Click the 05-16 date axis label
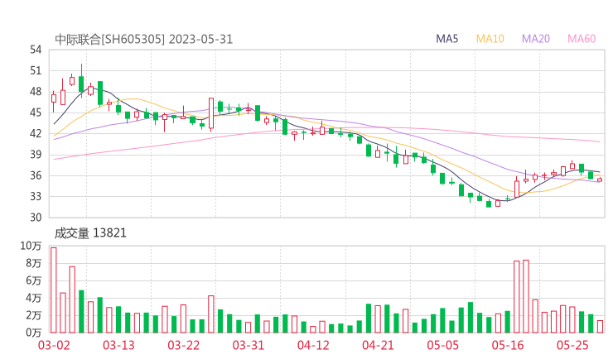 pos(508,345)
